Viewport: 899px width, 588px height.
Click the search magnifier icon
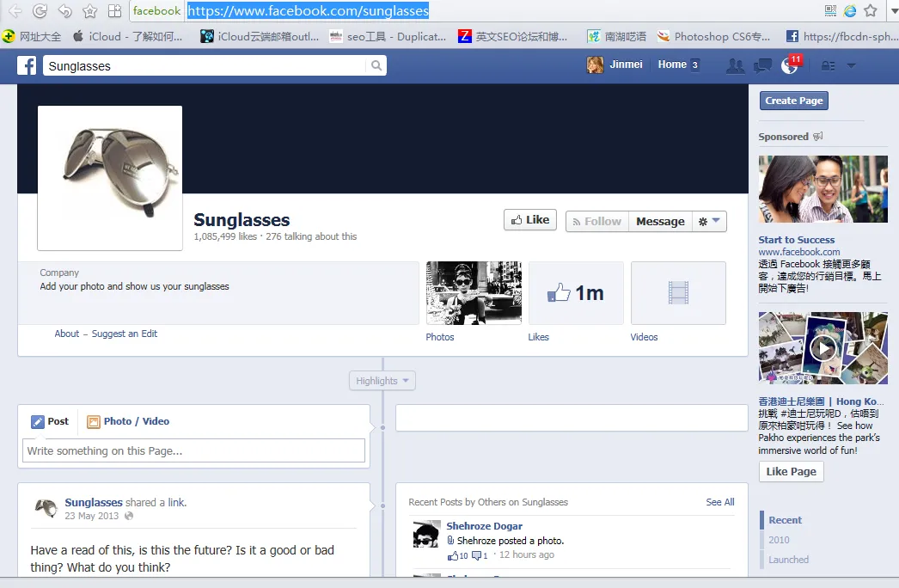pyautogui.click(x=376, y=65)
